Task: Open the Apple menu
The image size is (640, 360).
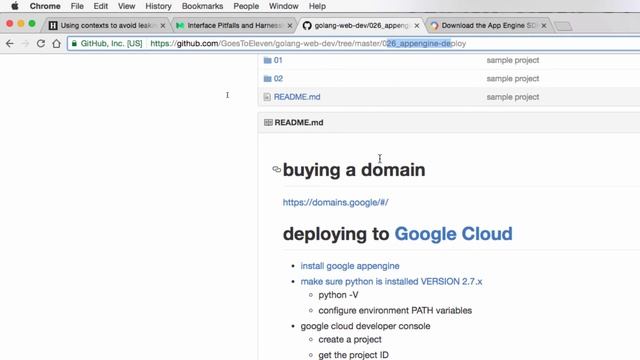Action: 15,6
